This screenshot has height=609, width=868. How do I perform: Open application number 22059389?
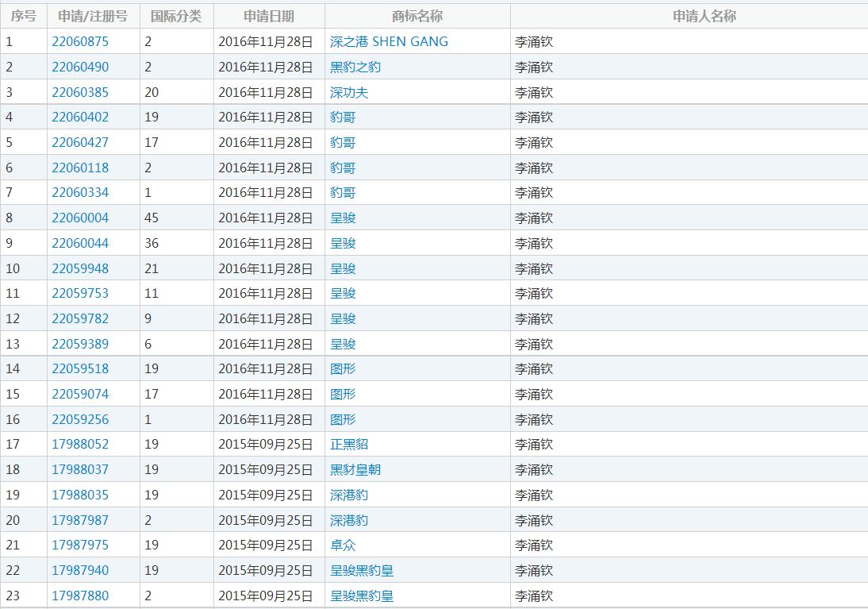(80, 344)
